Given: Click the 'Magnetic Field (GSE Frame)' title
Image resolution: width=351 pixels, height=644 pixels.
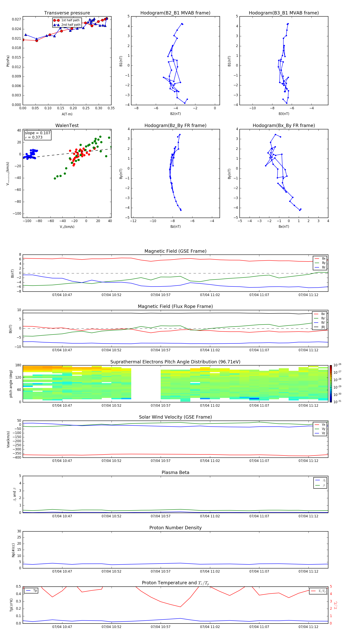Looking at the screenshot, I should tap(175, 251).
